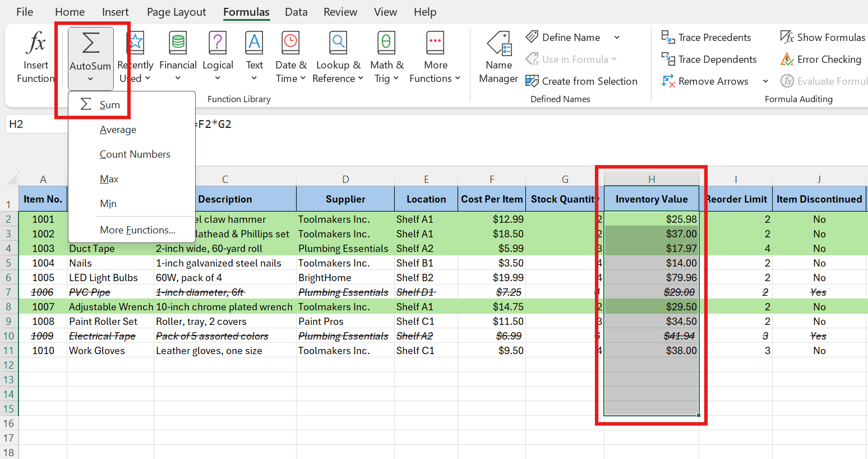Expand the Remove Arrows dropdown arrow
The height and width of the screenshot is (459, 868).
click(765, 81)
